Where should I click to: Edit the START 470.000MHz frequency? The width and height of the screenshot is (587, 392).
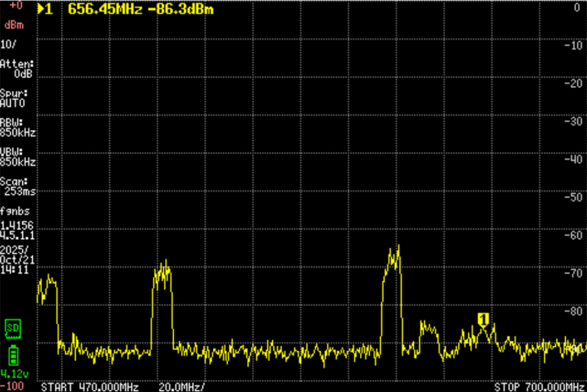pyautogui.click(x=90, y=387)
